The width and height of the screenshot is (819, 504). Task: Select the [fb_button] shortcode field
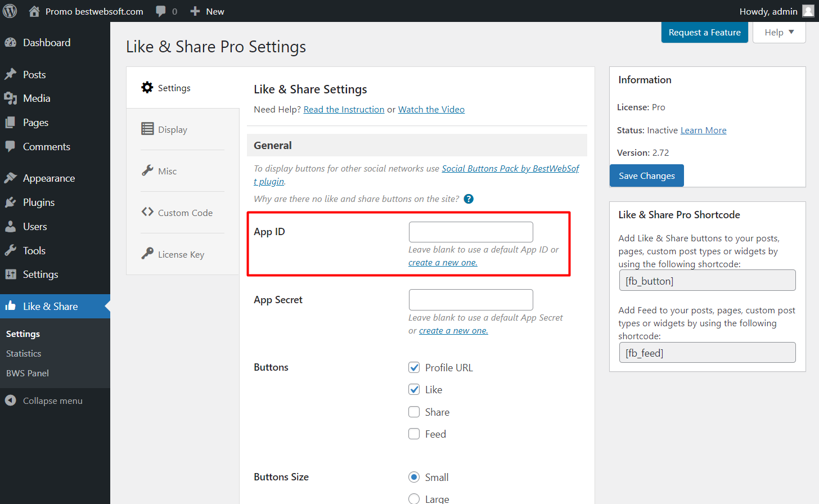708,280
